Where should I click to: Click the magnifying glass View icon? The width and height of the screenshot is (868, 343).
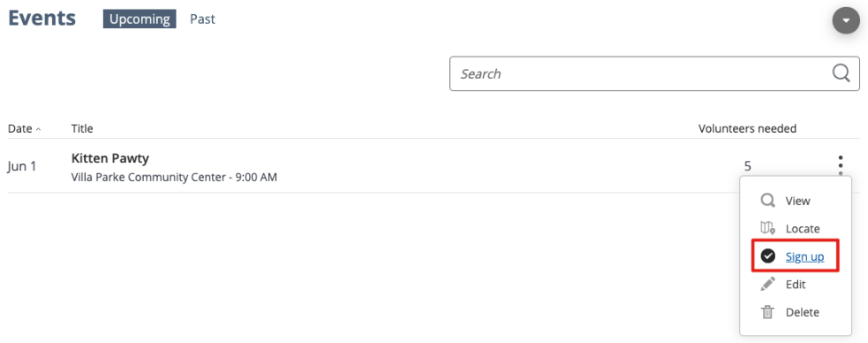click(x=767, y=201)
